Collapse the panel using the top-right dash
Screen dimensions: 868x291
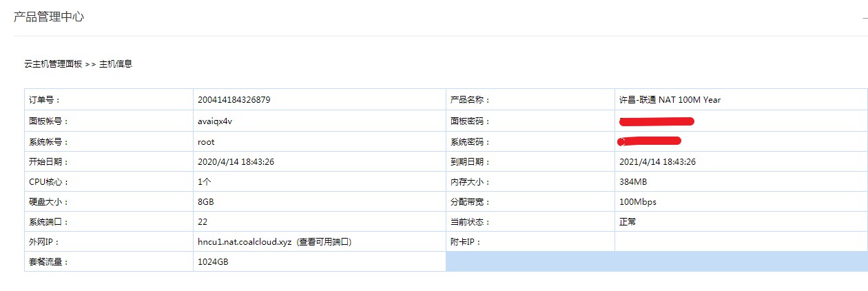(x=865, y=18)
